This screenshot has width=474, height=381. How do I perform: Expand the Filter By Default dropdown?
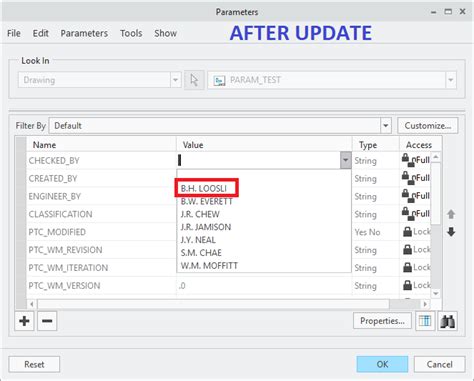click(386, 126)
